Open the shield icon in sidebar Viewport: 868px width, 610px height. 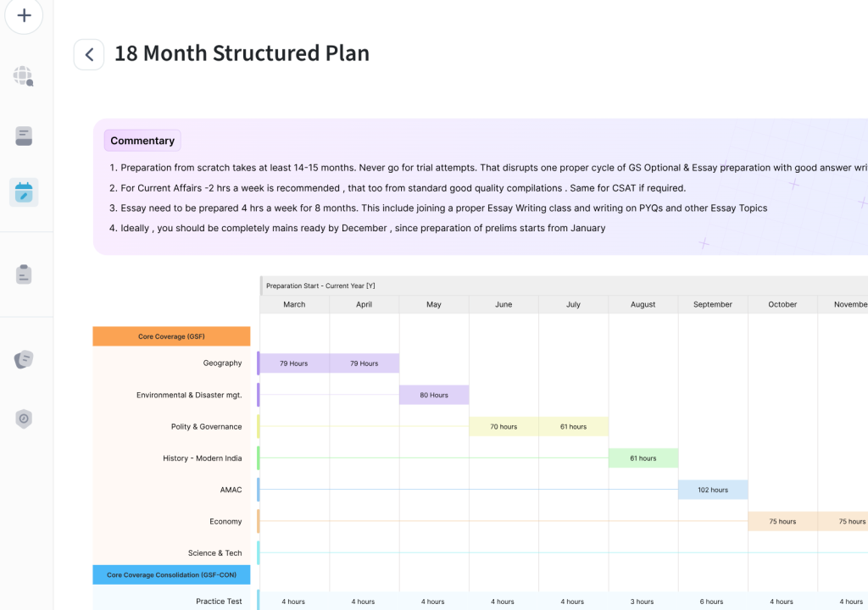point(24,419)
